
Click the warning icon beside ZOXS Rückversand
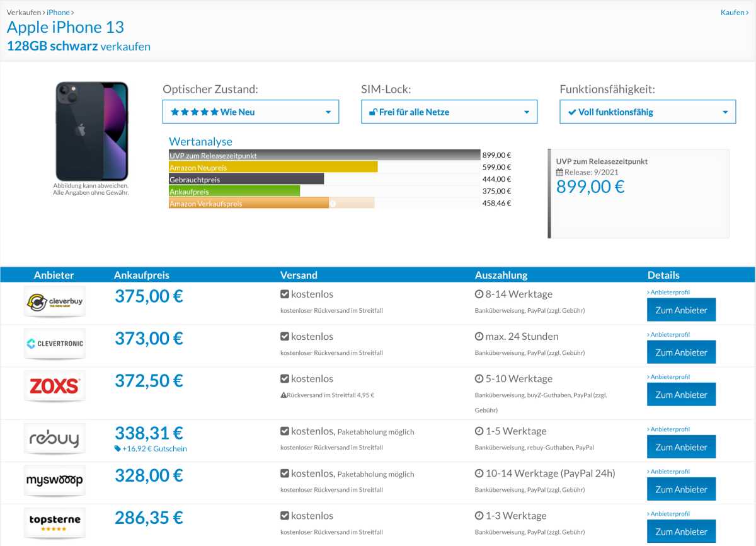click(x=283, y=395)
